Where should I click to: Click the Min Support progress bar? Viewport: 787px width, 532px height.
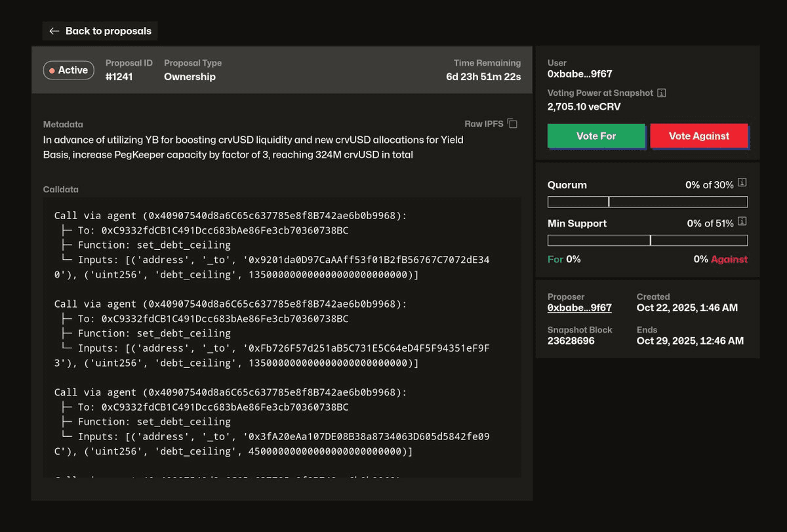[x=647, y=240]
